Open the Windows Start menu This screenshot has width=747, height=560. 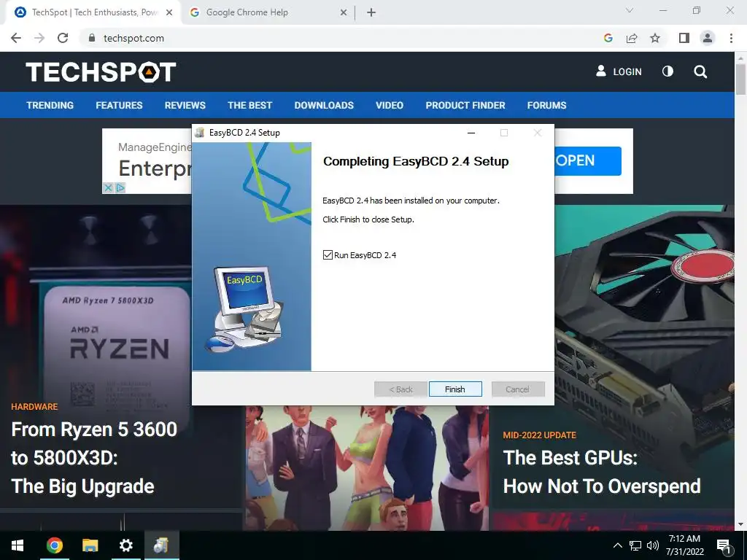[18, 545]
